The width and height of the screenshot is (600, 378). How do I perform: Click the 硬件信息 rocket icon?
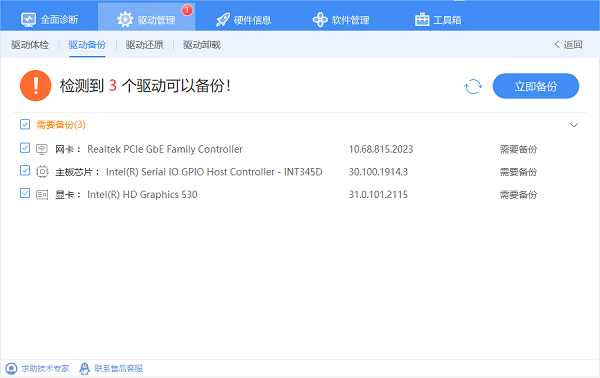coord(223,20)
